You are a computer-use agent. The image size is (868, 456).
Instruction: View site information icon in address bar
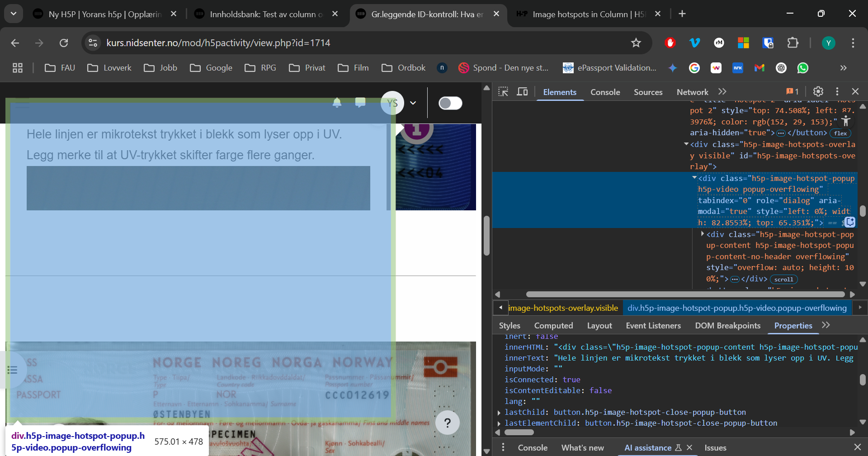coord(93,43)
